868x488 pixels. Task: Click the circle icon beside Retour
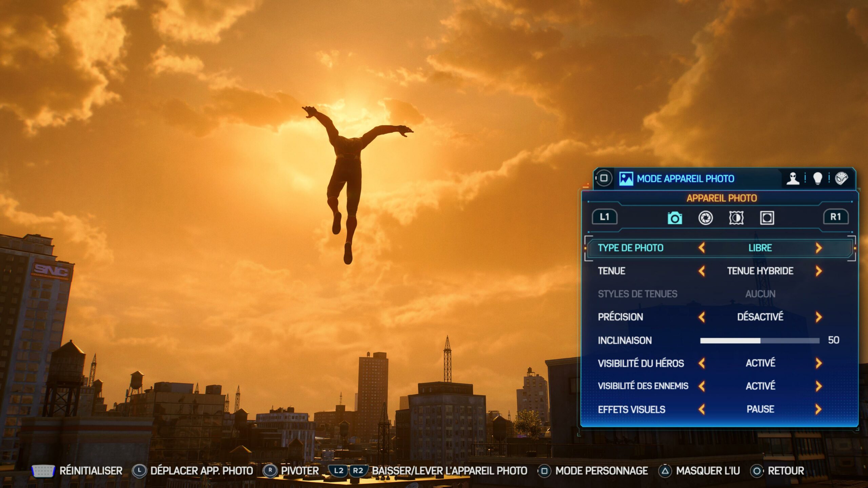[x=757, y=471]
